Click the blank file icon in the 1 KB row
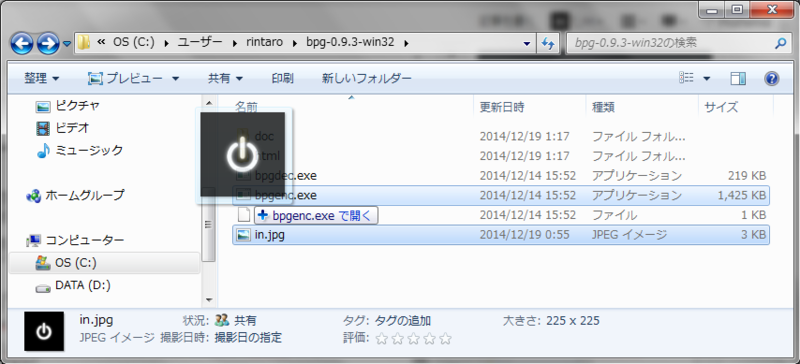This screenshot has height=364, width=800. [x=244, y=215]
